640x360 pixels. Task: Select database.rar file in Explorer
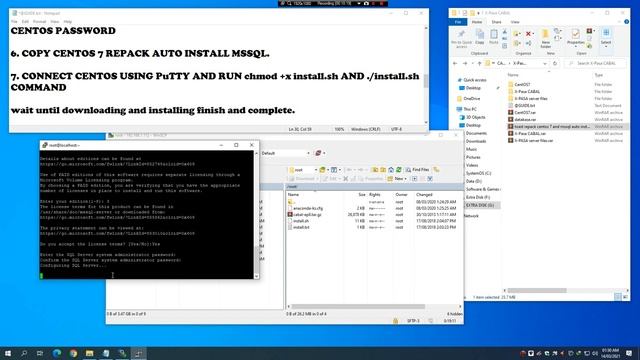525,120
